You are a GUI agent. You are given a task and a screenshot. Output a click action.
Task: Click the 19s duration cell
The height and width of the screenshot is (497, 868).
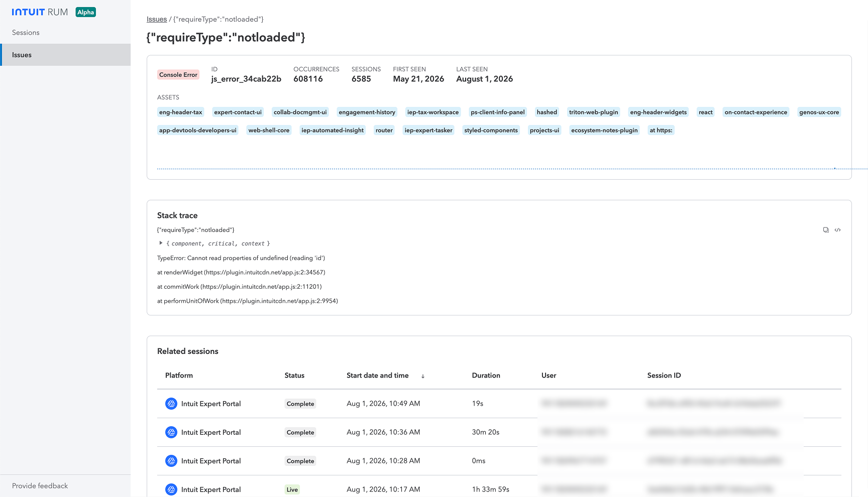(478, 404)
